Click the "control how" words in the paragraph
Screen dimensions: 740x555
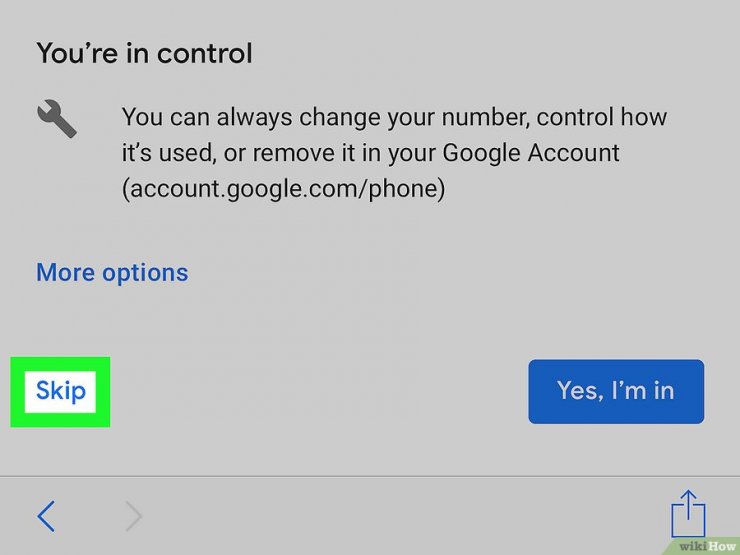click(x=602, y=117)
